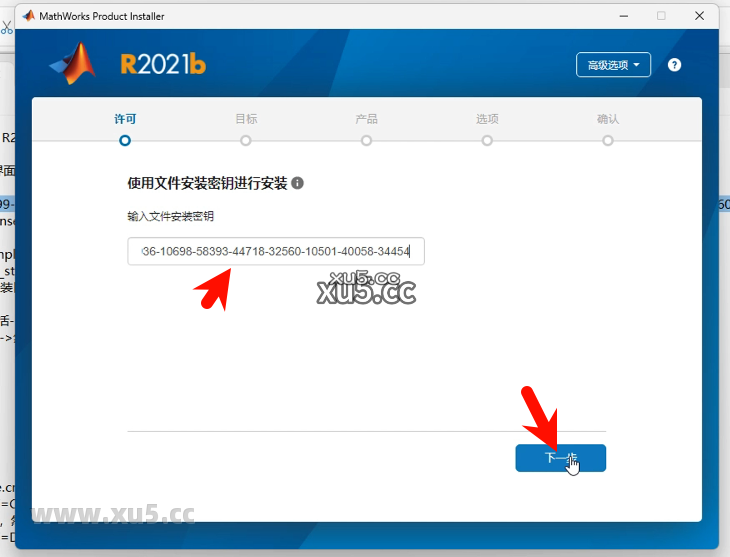Select the 许可 step tab
Image resolution: width=730 pixels, height=557 pixels.
[x=125, y=119]
